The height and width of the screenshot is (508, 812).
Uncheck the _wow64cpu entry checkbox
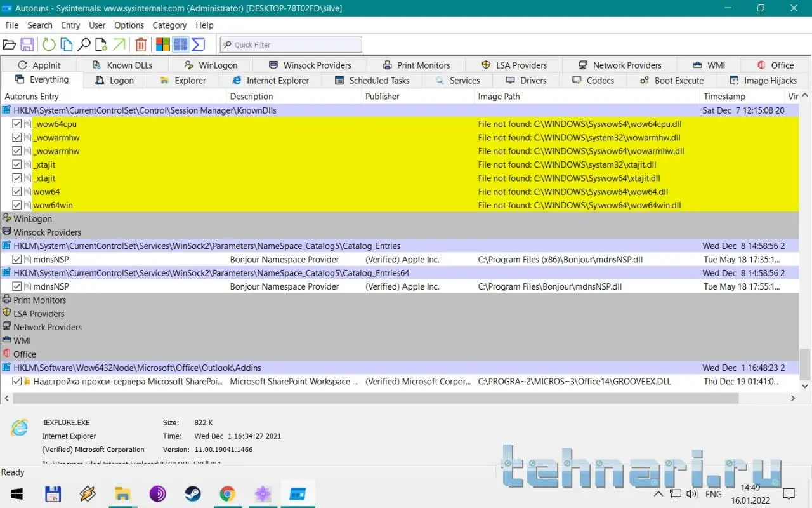(x=17, y=124)
